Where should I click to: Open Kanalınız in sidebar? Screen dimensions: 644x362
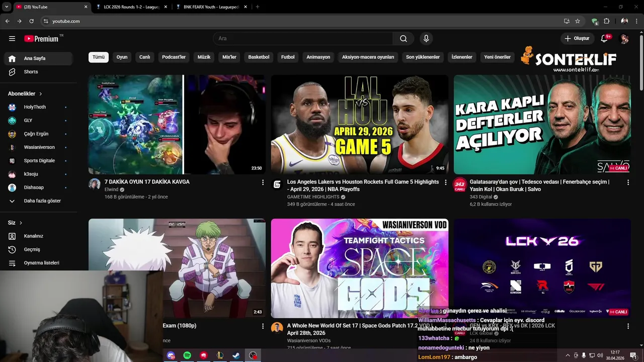point(39,236)
